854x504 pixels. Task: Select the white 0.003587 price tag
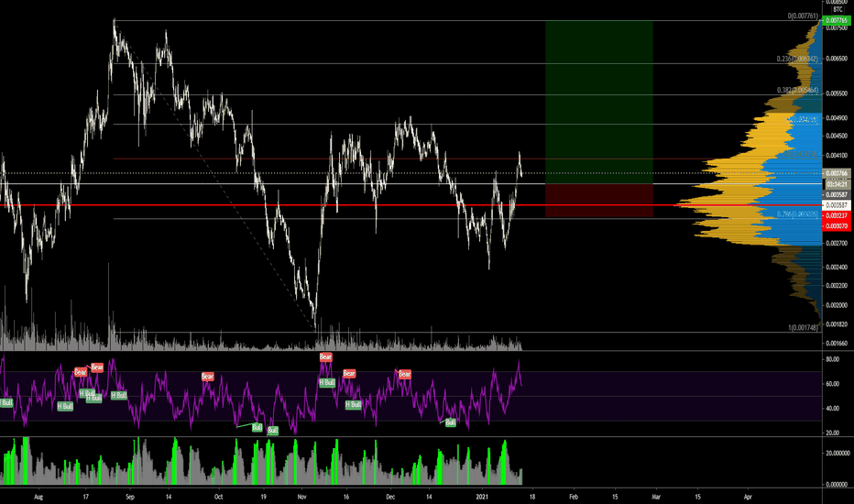836,205
